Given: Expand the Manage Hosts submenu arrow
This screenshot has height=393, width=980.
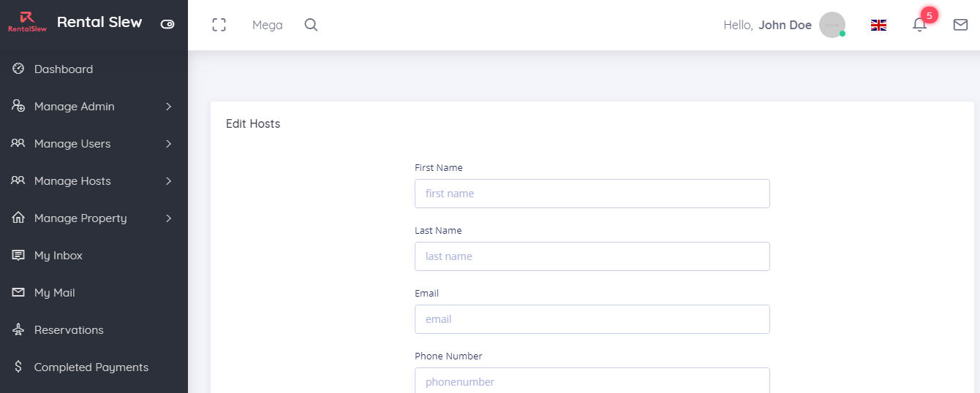Looking at the screenshot, I should pos(168,181).
